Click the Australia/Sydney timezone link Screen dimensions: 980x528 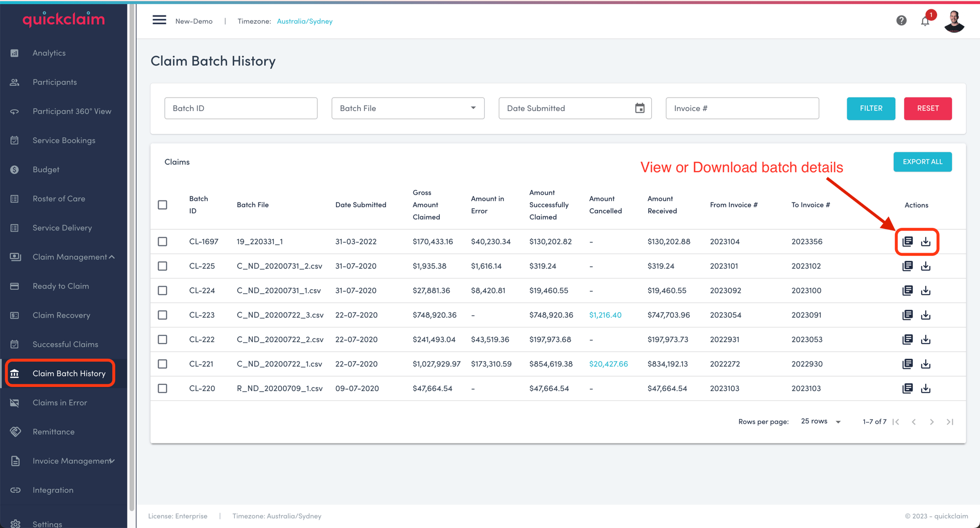point(304,21)
